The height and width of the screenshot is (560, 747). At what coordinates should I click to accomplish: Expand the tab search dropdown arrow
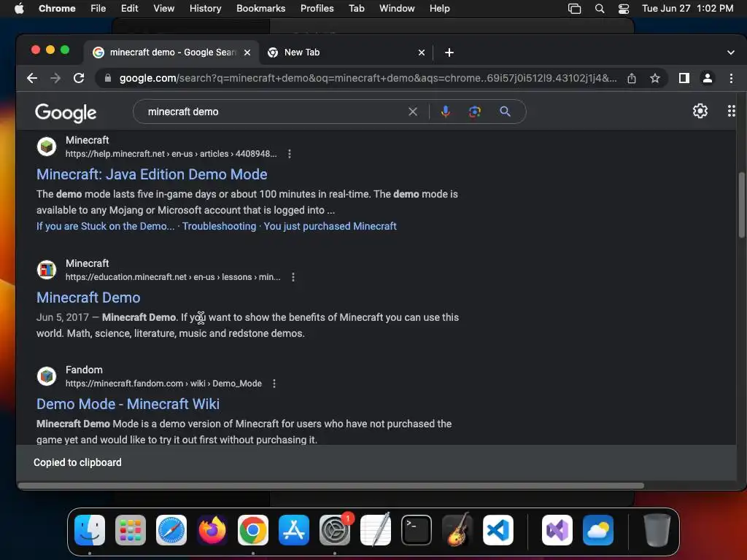[731, 52]
